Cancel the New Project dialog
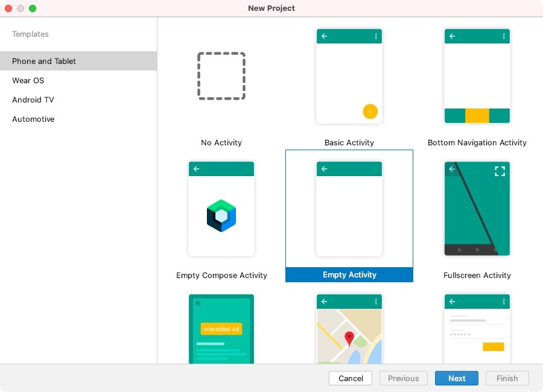 [351, 378]
